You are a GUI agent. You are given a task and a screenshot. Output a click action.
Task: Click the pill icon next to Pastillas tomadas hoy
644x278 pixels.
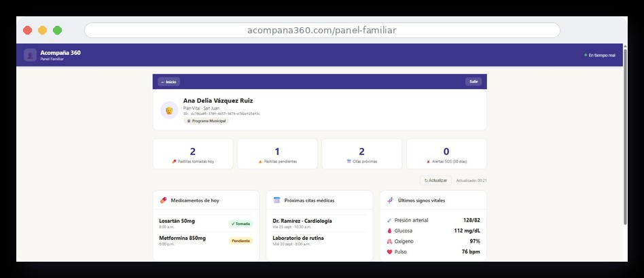[x=174, y=162]
